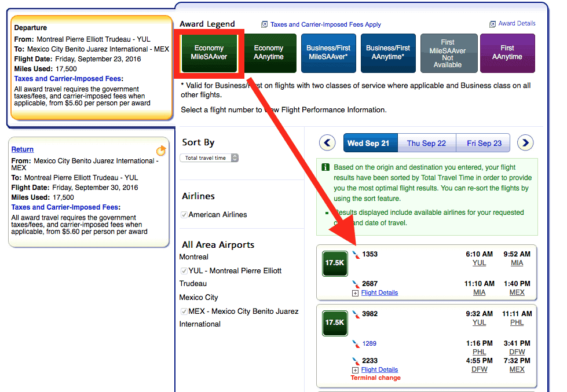Image resolution: width=567 pixels, height=392 pixels.
Task: Switch to the Fri Sep 23 tab
Action: (x=484, y=144)
